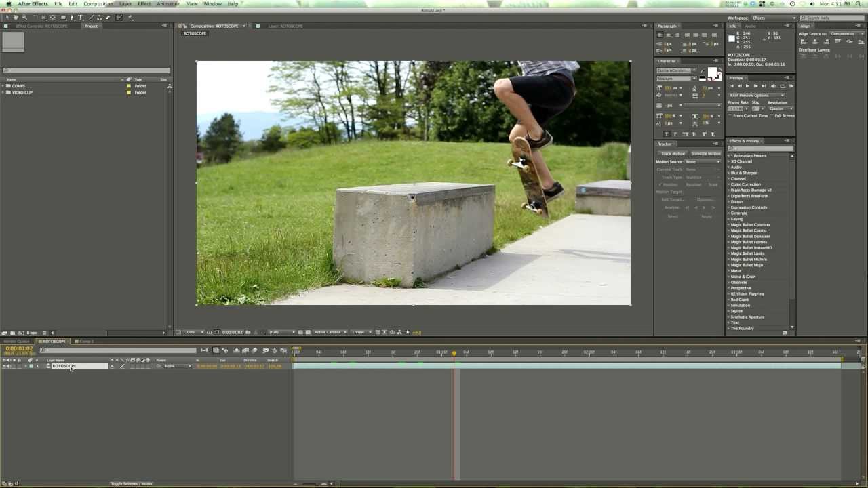The height and width of the screenshot is (488, 868).
Task: Delete selected item with Project panel trash
Action: point(44,333)
